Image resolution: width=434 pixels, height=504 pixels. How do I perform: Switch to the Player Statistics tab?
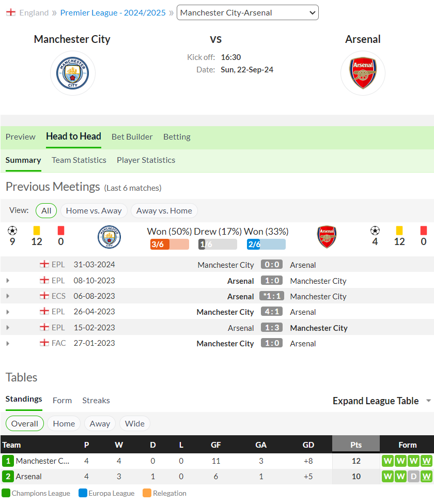pyautogui.click(x=146, y=160)
